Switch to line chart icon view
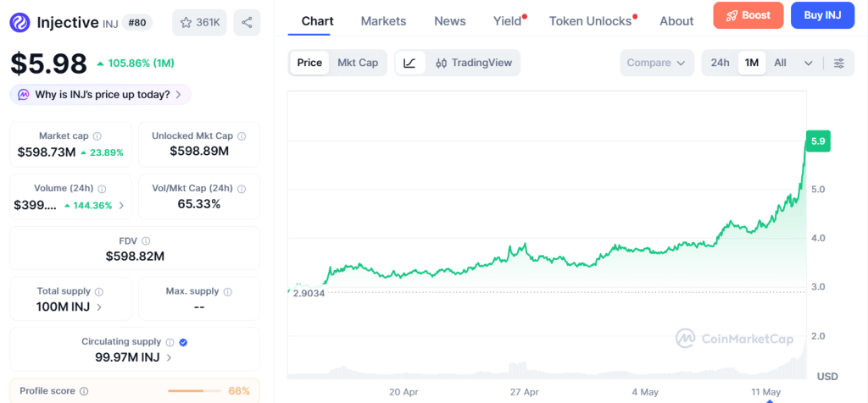868x403 pixels. (410, 63)
